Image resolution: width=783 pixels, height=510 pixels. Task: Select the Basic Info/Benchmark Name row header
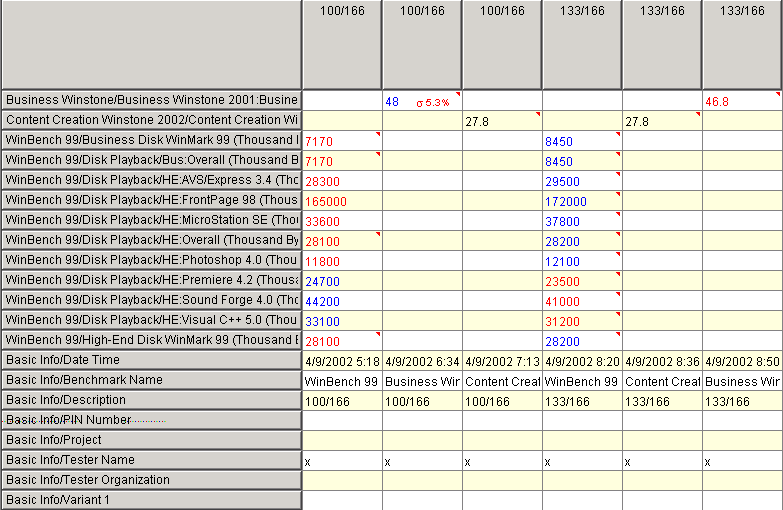tap(151, 380)
